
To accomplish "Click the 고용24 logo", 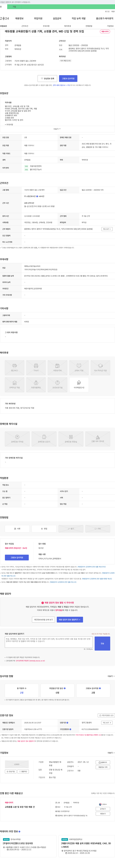I will [x=4, y=19].
